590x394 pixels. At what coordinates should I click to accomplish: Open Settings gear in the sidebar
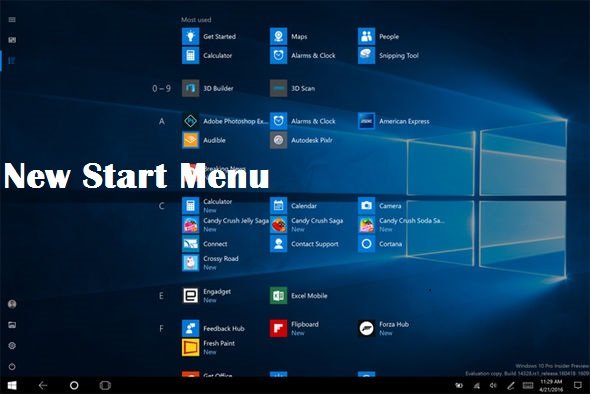(12, 345)
